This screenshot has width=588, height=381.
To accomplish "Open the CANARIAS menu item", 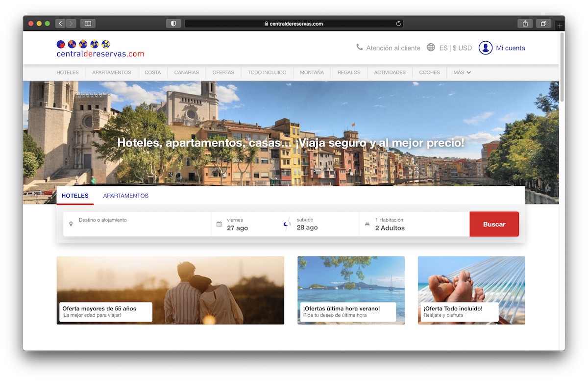I will pyautogui.click(x=187, y=73).
